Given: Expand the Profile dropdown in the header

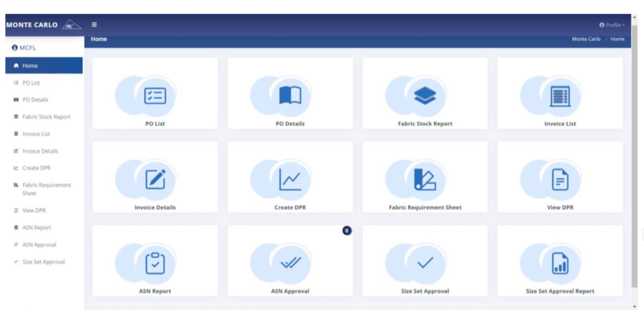Looking at the screenshot, I should (x=612, y=25).
